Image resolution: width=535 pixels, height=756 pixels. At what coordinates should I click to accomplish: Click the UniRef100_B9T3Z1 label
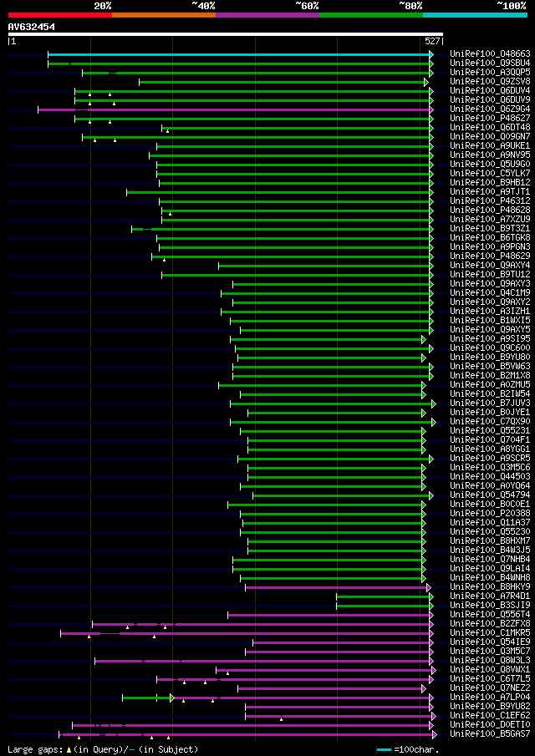(x=490, y=229)
